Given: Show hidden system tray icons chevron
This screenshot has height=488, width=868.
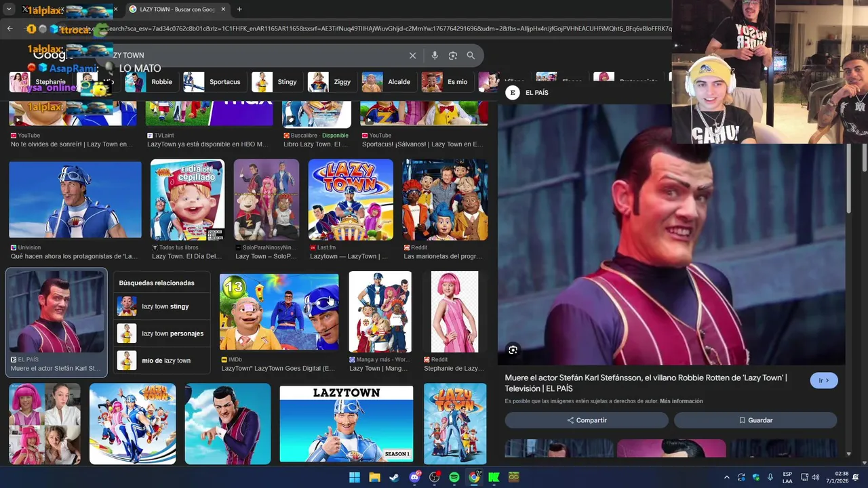Looking at the screenshot, I should coord(726,477).
